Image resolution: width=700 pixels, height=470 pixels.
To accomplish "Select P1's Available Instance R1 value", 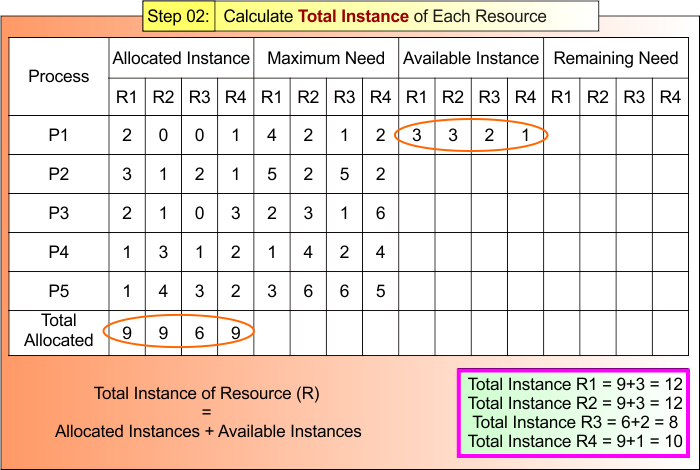I will (417, 135).
